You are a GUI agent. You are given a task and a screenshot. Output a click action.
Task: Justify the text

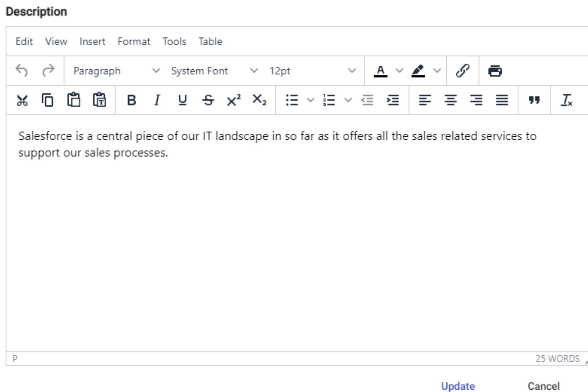coord(502,100)
